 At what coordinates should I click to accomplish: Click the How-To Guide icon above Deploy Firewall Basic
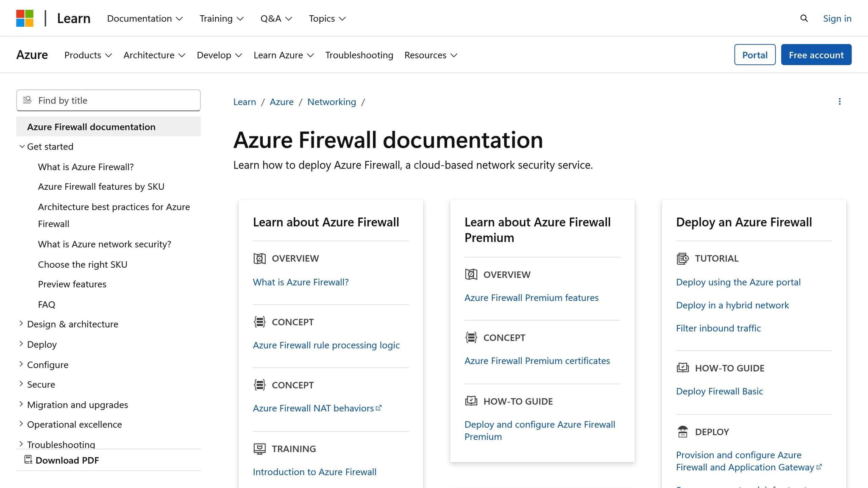tap(682, 368)
